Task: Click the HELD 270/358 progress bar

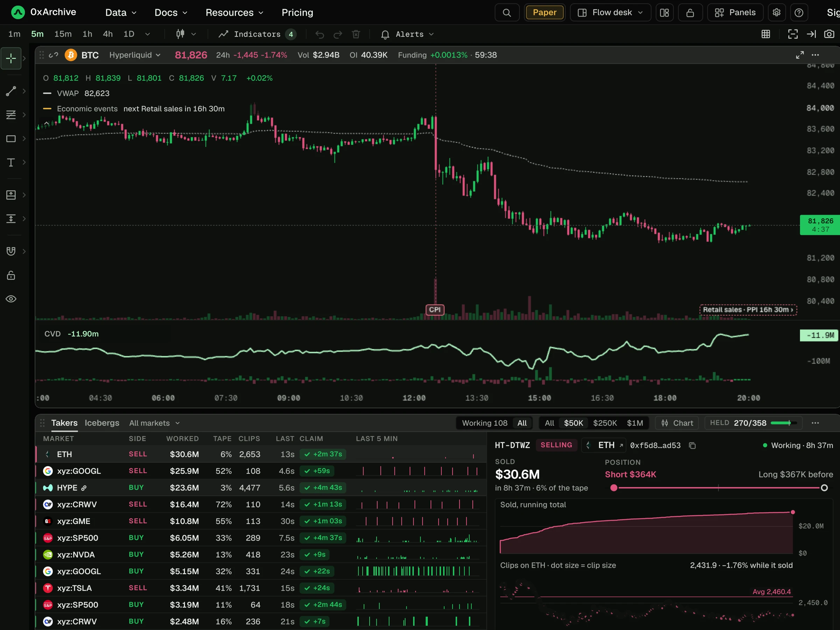Action: pyautogui.click(x=783, y=423)
